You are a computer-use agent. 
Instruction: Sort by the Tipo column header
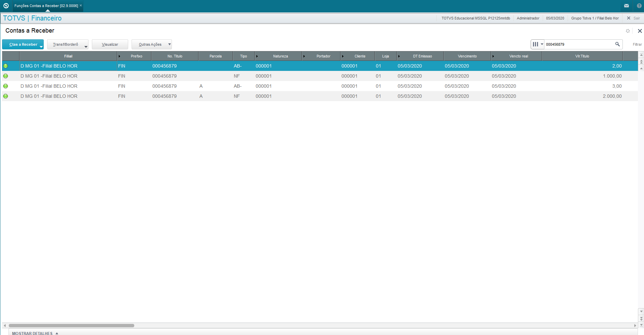click(x=244, y=56)
